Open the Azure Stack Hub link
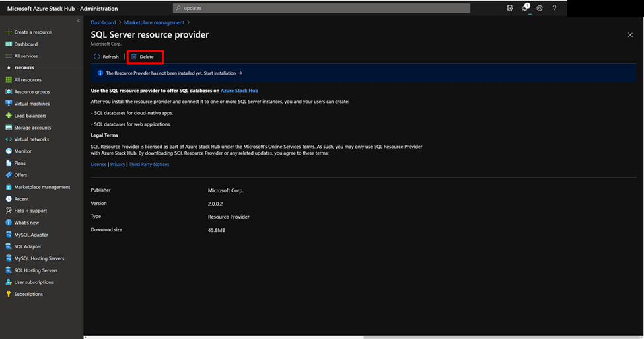The height and width of the screenshot is (339, 644). [x=240, y=91]
